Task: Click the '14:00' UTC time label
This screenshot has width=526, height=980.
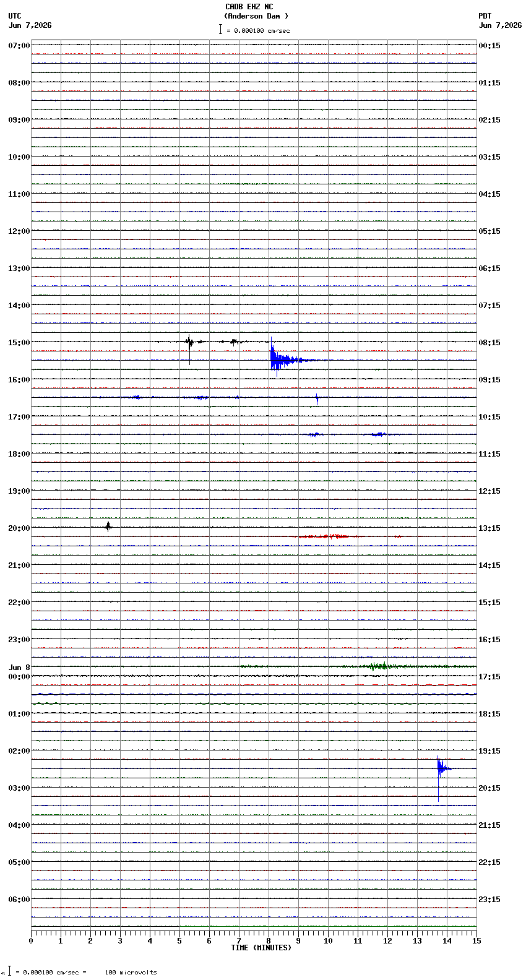Action: [x=19, y=306]
